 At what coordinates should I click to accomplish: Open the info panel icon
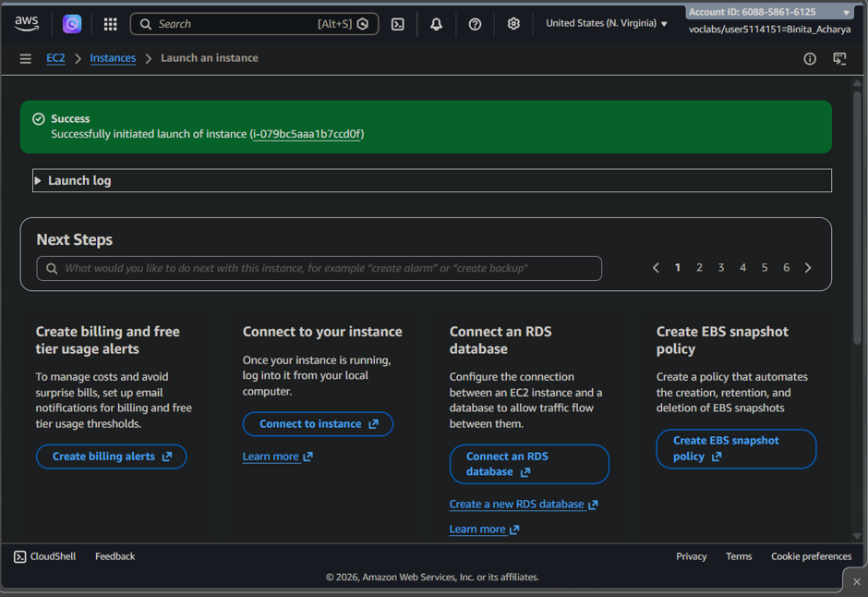click(x=809, y=59)
